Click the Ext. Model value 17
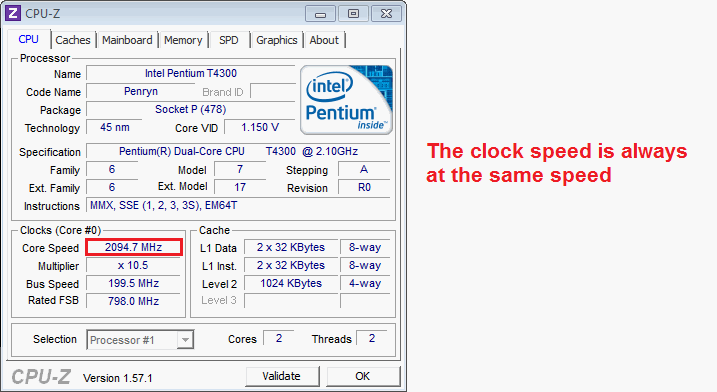The width and height of the screenshot is (717, 392). click(240, 187)
